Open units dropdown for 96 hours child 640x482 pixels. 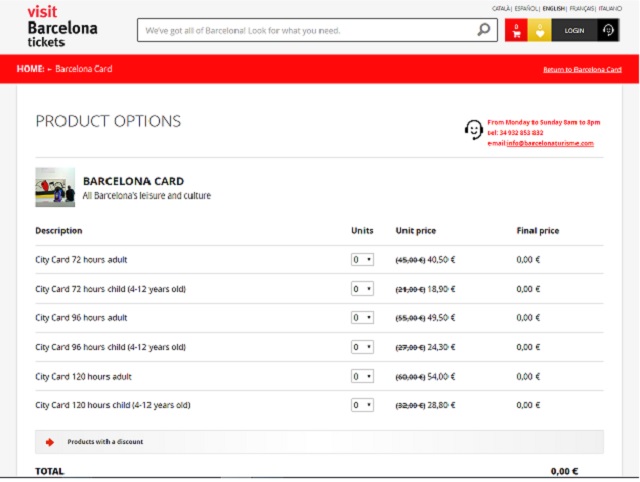pyautogui.click(x=362, y=347)
